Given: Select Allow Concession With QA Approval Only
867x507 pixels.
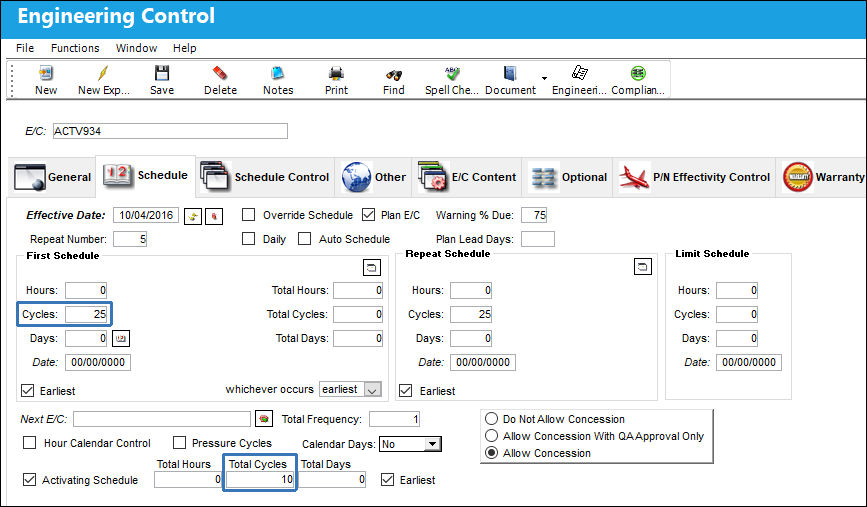Looking at the screenshot, I should pyautogui.click(x=491, y=436).
